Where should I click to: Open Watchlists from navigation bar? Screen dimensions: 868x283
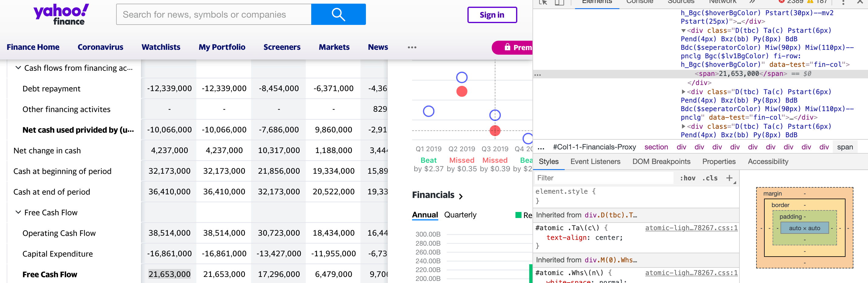pyautogui.click(x=161, y=47)
